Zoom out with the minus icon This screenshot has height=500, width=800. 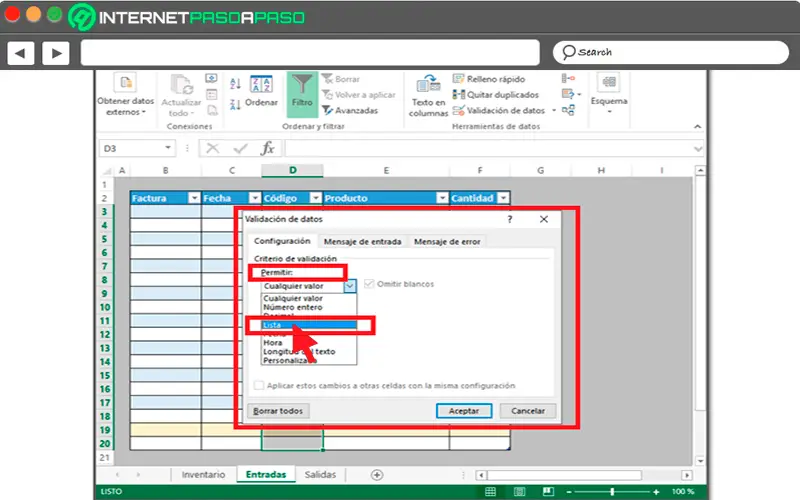pos(569,492)
